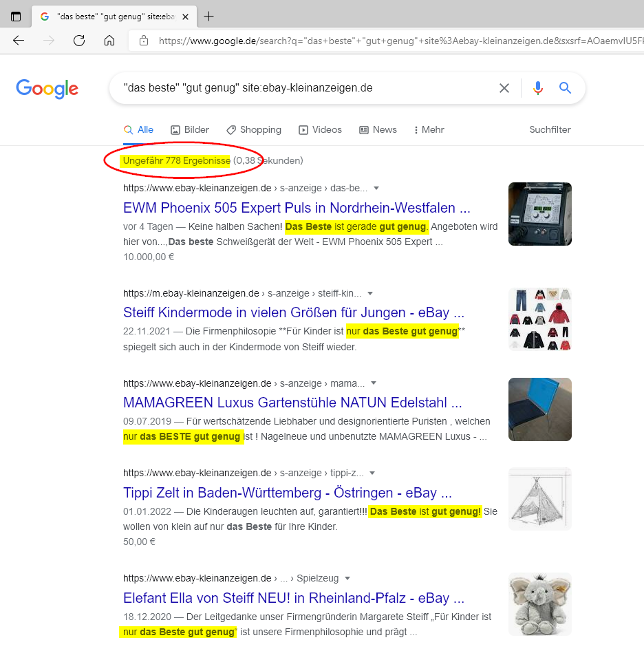Open Elefant Ella von Steiff result
Image resolution: width=644 pixels, height=651 pixels.
point(294,598)
